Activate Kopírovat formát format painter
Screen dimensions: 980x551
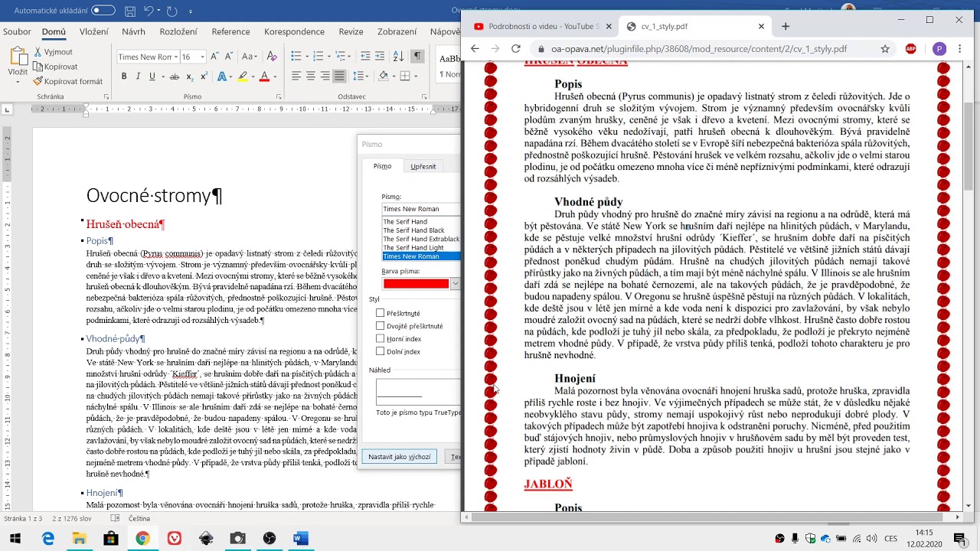coord(68,81)
